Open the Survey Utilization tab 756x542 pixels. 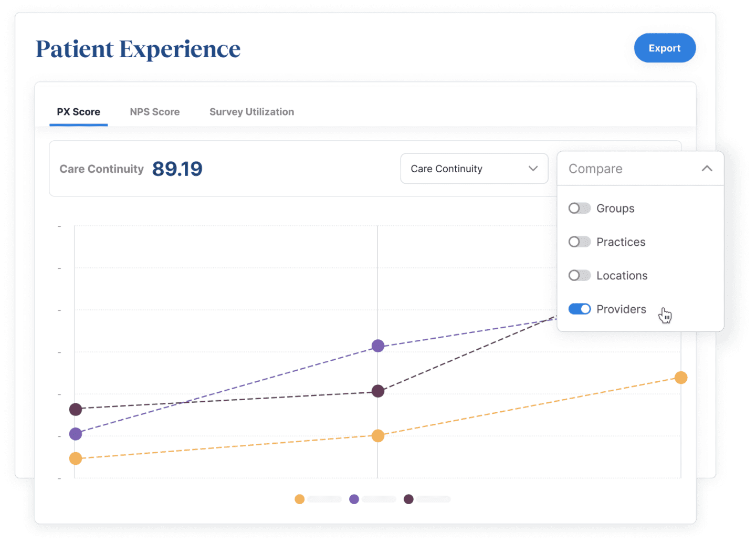251,112
